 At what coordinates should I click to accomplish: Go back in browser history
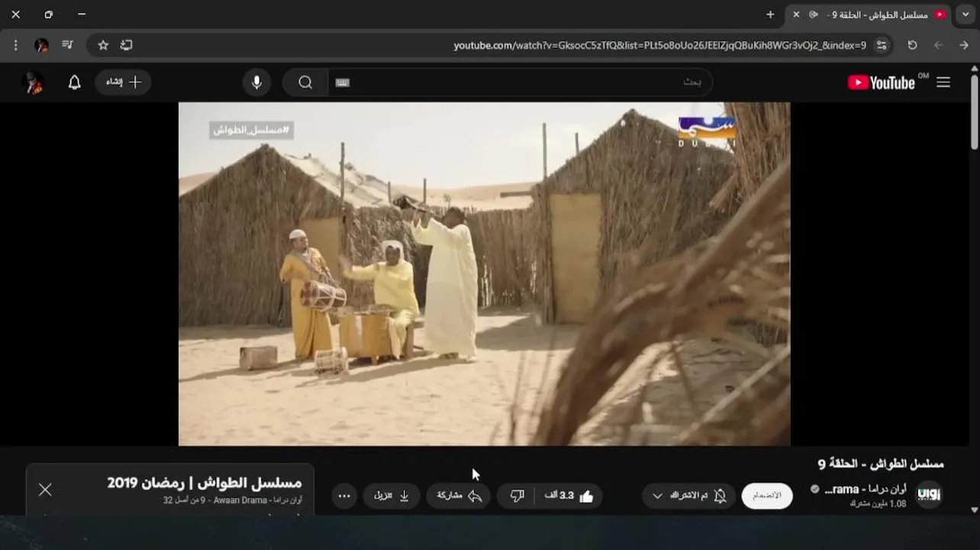[964, 45]
